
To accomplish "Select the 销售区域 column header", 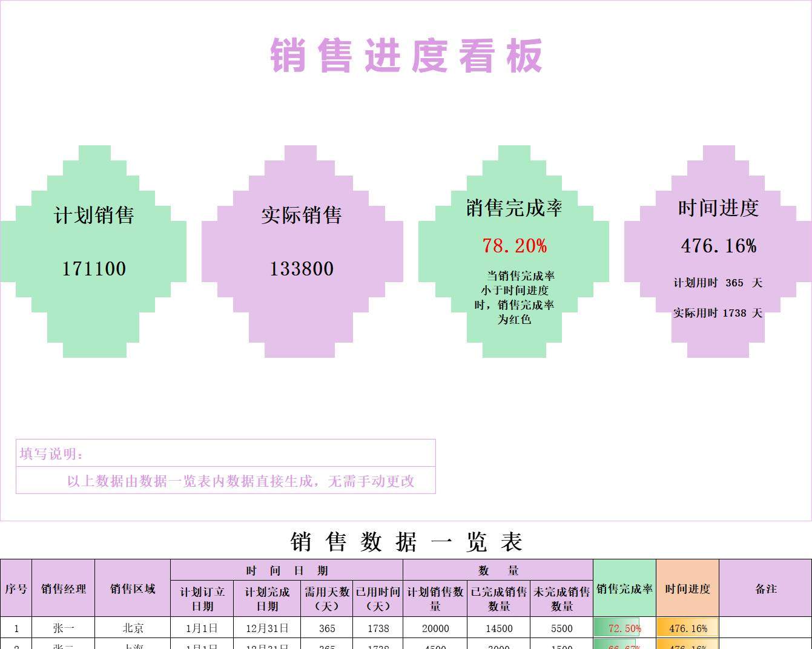I will pyautogui.click(x=133, y=588).
